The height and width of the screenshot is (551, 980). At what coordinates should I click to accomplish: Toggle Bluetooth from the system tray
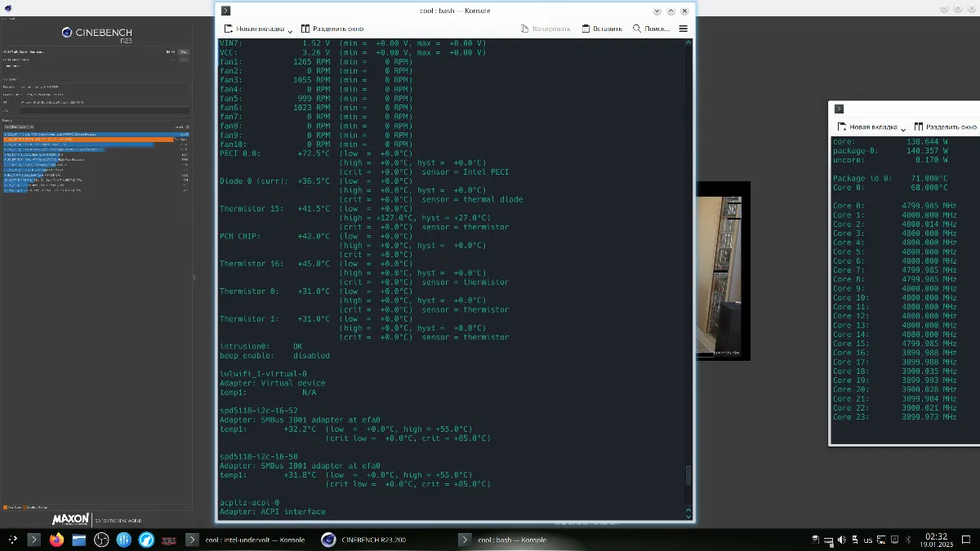point(908,540)
